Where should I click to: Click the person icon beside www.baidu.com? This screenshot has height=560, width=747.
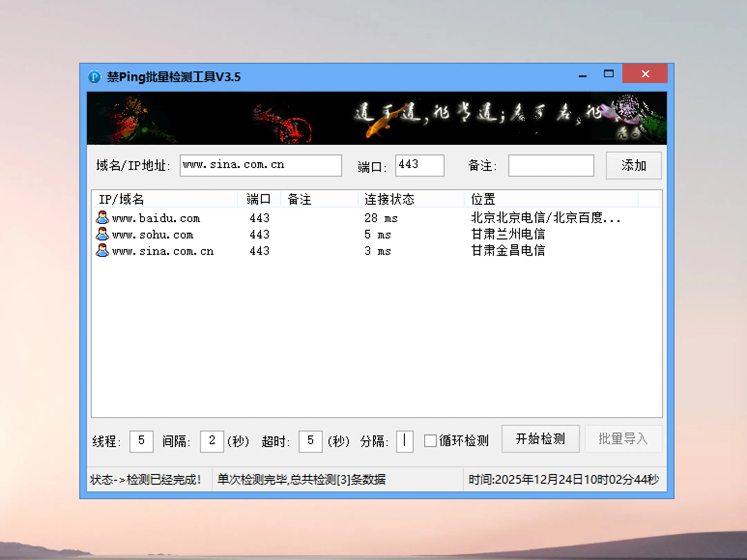[102, 218]
